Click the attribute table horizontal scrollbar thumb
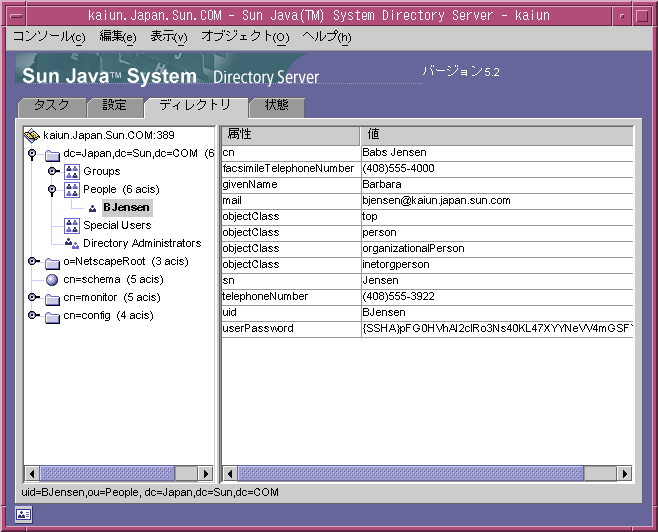Image resolution: width=658 pixels, height=532 pixels. (410, 474)
